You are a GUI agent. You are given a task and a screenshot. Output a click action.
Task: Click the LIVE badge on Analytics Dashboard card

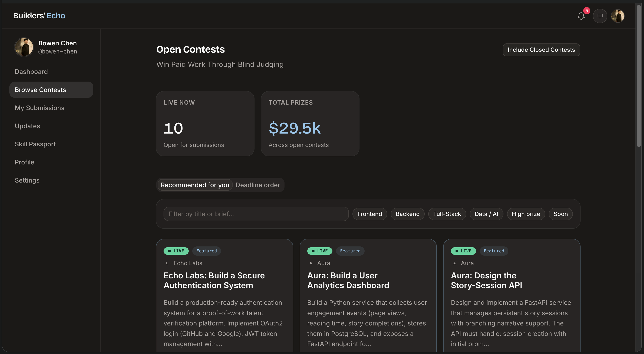coord(320,251)
